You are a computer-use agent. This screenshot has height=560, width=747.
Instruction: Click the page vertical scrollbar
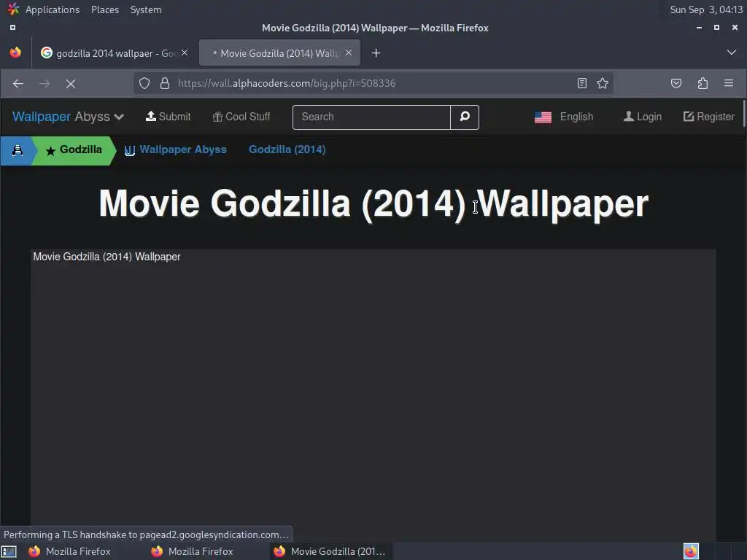point(744,113)
